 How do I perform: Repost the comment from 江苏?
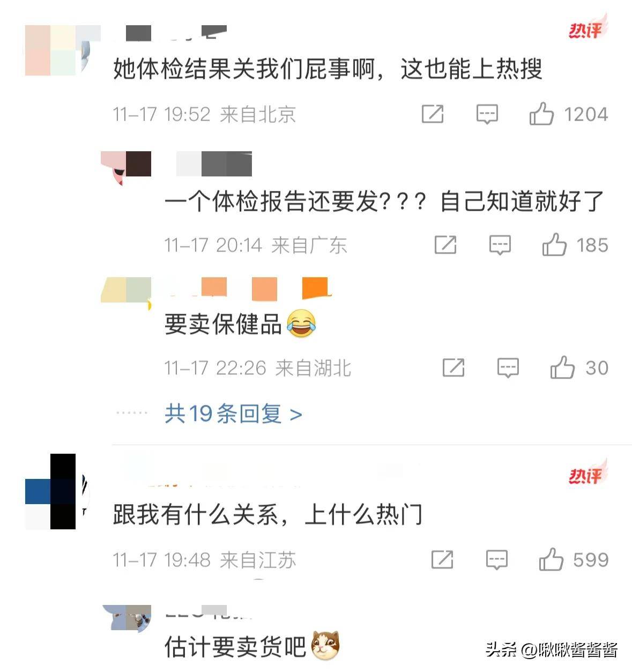coord(442,560)
